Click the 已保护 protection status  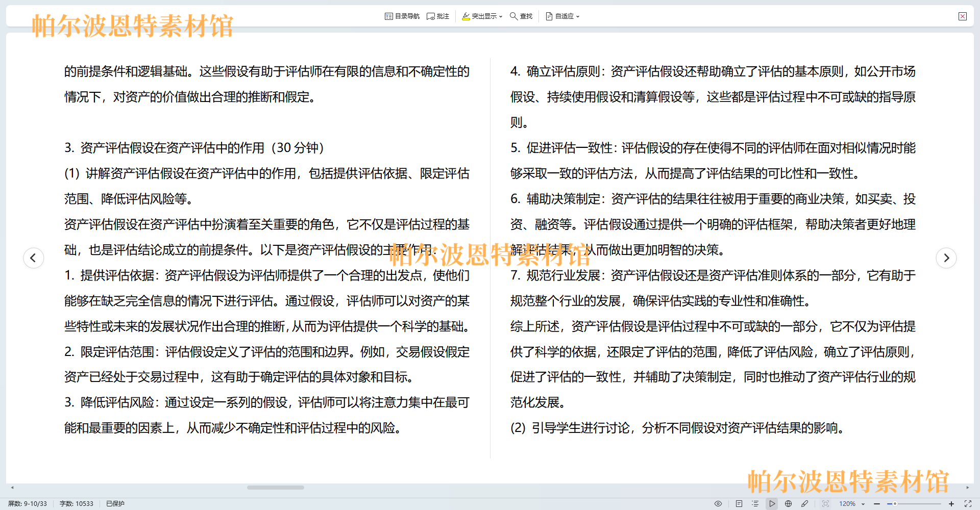(115, 503)
